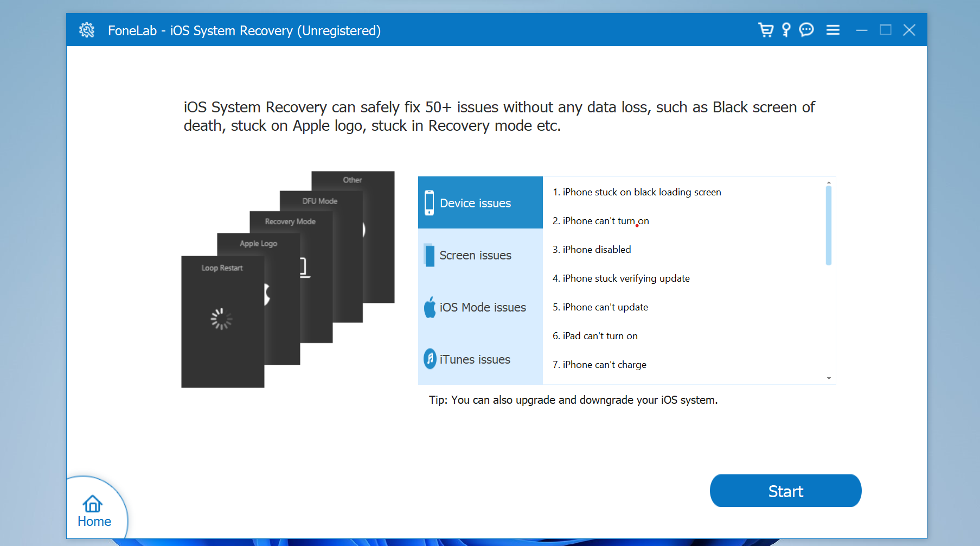Select "iPhone can't turn on" item
This screenshot has height=546, width=980.
[601, 221]
